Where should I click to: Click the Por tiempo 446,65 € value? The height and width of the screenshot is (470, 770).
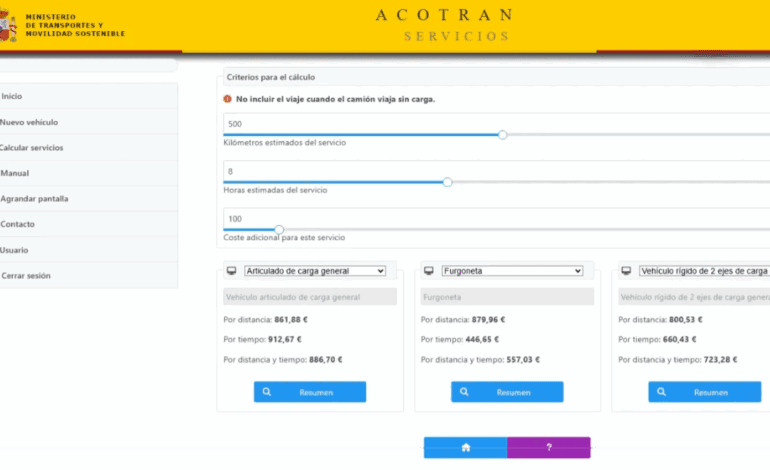482,339
